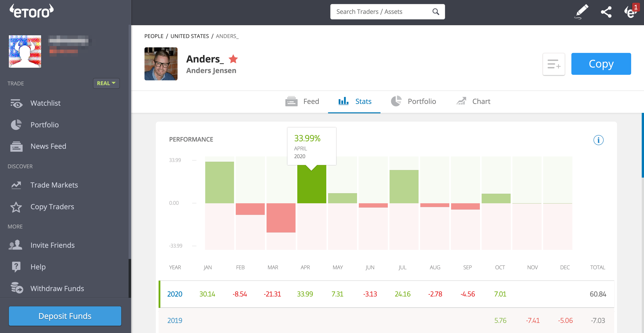Click the Portfolio tab pie icon
The image size is (644, 333).
click(x=396, y=101)
